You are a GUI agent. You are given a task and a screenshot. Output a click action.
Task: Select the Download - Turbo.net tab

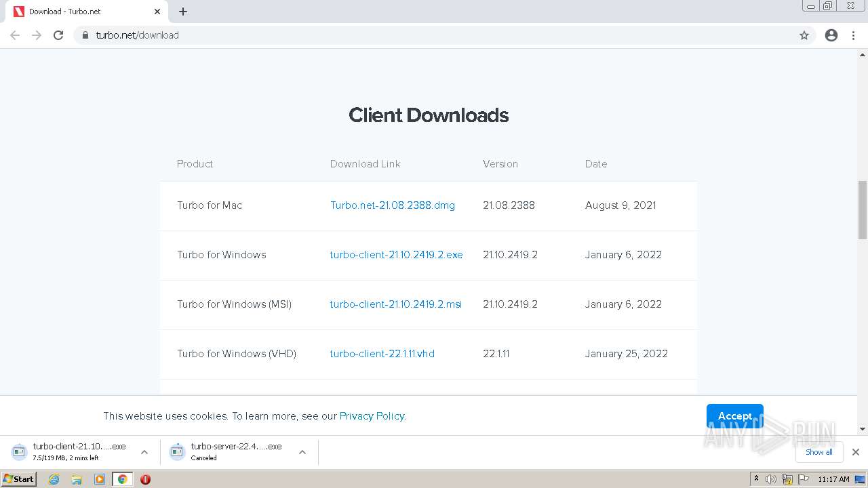tap(86, 12)
